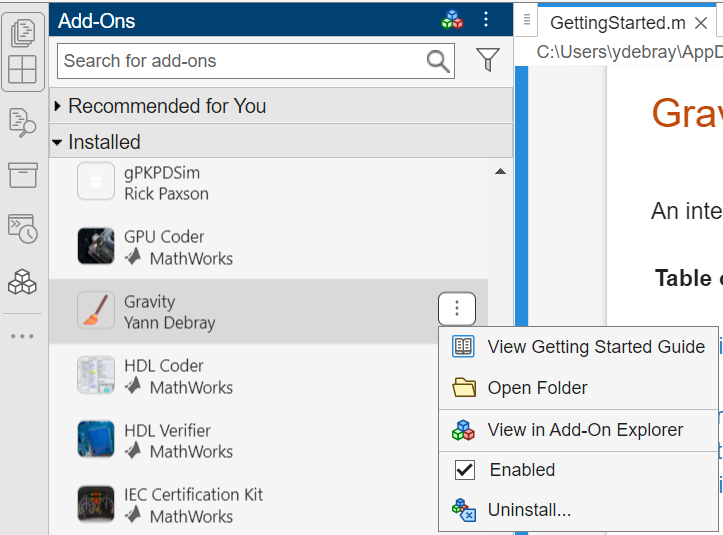The height and width of the screenshot is (535, 723).
Task: Open the Find Files sidebar icon
Action: 22,122
